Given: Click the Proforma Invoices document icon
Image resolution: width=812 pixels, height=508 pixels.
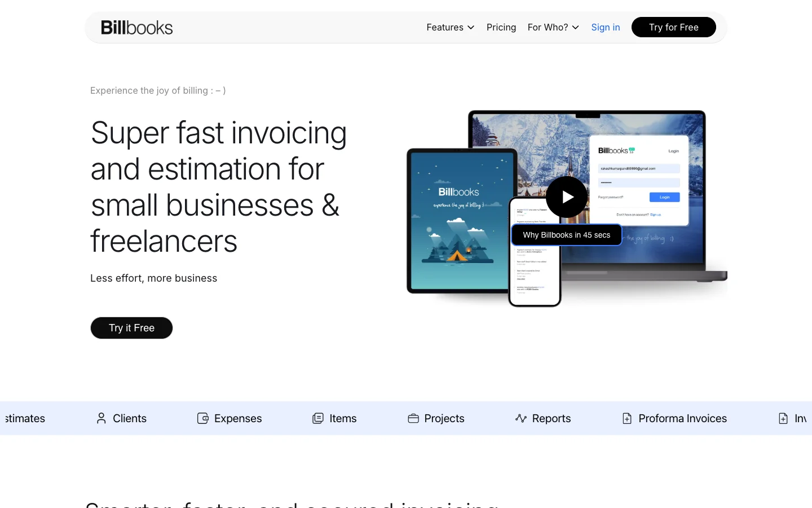Looking at the screenshot, I should point(627,418).
